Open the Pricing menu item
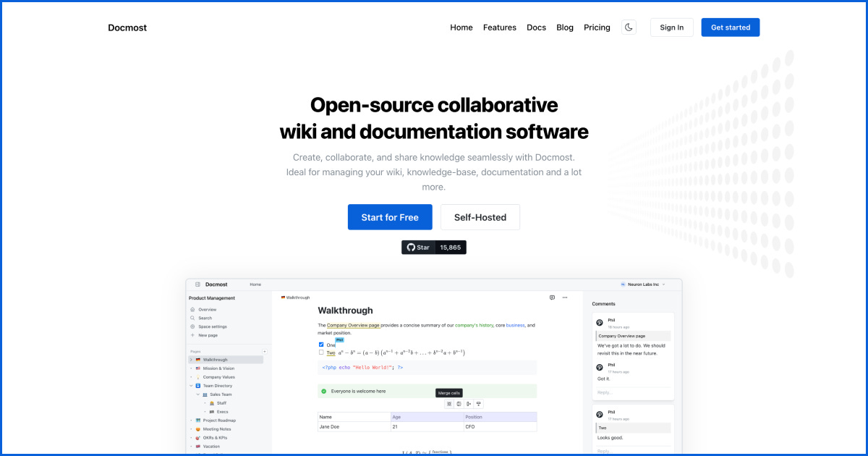The image size is (868, 456). coord(597,28)
